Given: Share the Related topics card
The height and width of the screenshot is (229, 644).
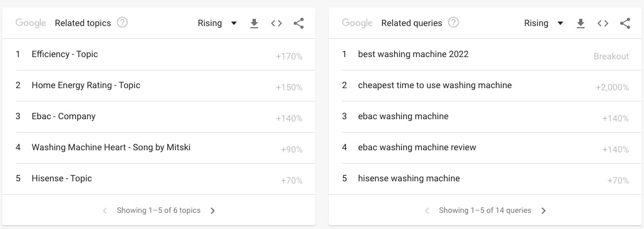Looking at the screenshot, I should coord(299,23).
